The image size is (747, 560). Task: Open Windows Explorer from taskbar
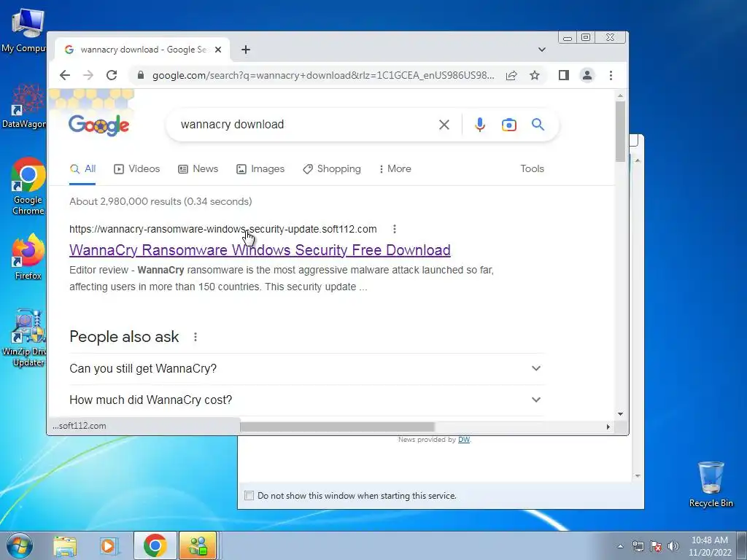[x=65, y=545]
